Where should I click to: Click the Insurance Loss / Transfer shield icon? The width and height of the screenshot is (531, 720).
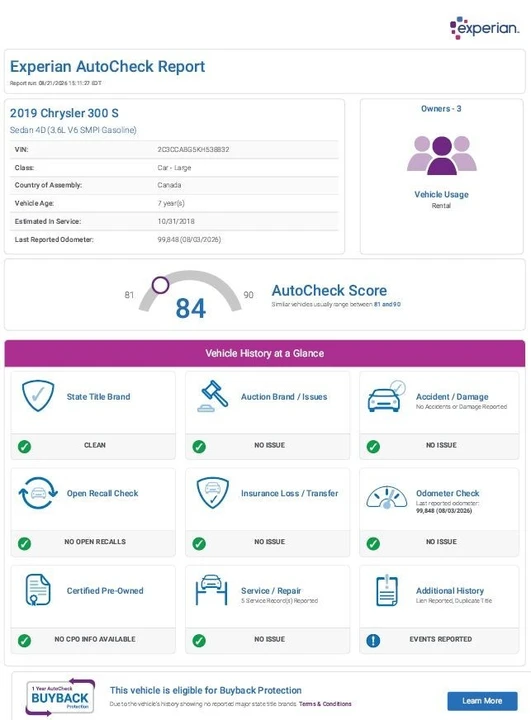(213, 493)
